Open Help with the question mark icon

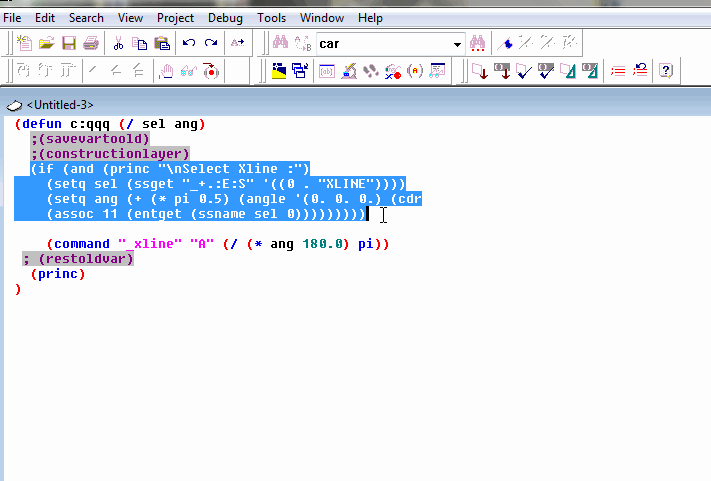click(666, 71)
